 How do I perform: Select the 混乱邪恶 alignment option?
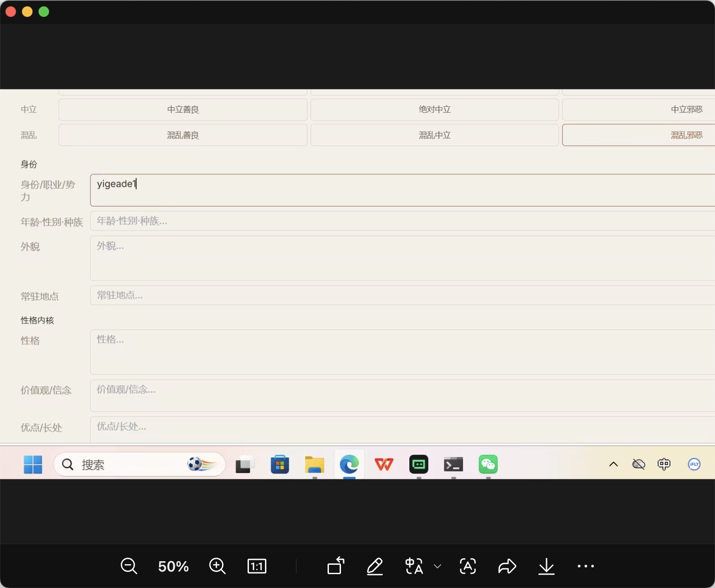pos(639,135)
